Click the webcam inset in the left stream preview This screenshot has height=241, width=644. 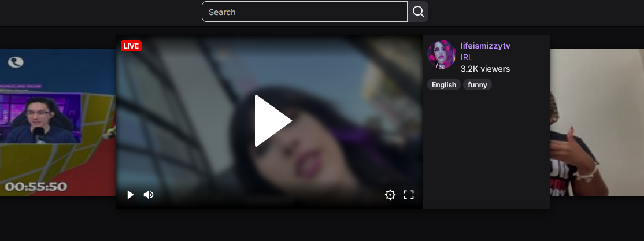pos(40,118)
